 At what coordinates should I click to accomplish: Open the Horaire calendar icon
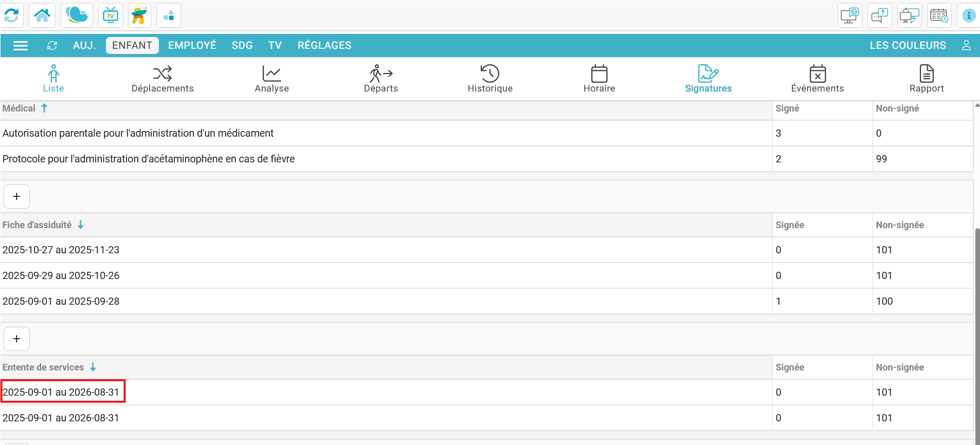coord(599,74)
